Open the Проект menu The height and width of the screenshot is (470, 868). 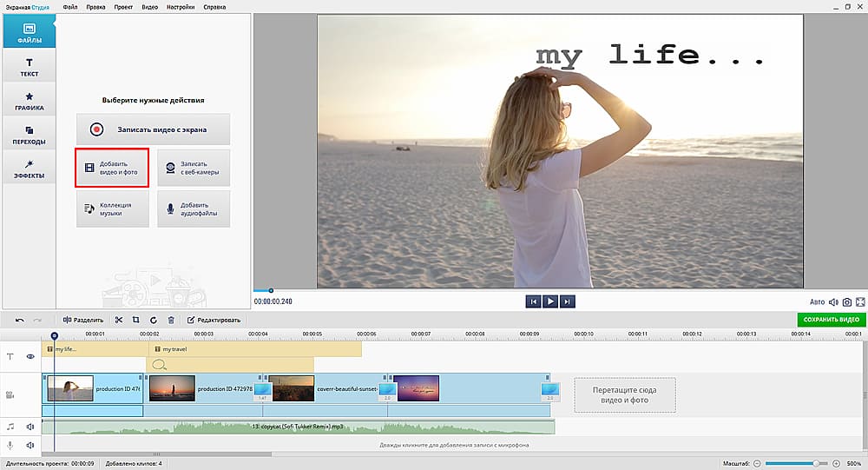tap(123, 7)
